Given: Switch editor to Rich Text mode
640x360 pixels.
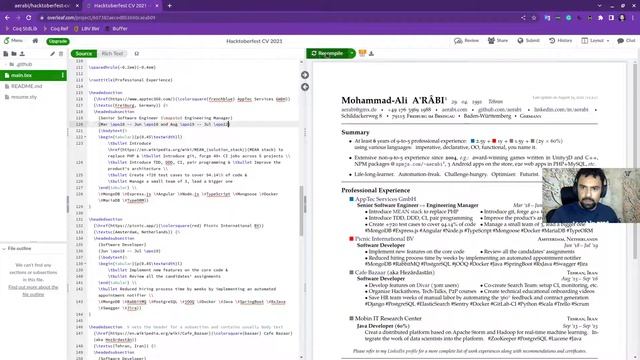Looking at the screenshot, I should (x=112, y=53).
